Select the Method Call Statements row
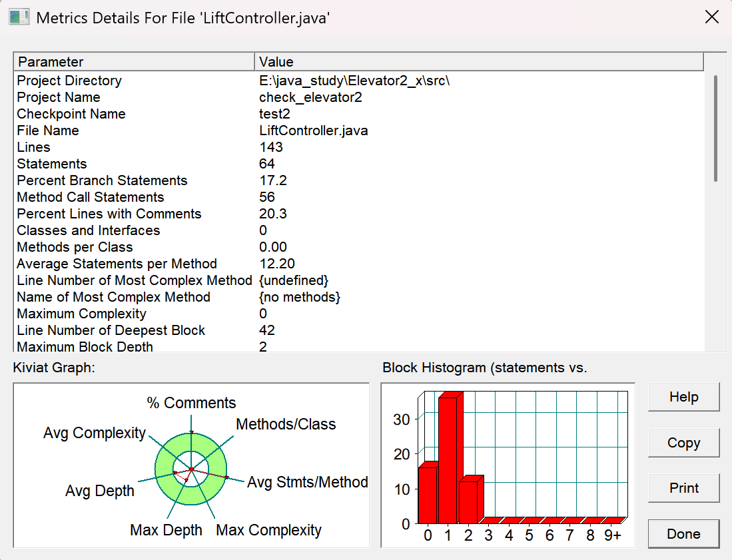 (358, 197)
